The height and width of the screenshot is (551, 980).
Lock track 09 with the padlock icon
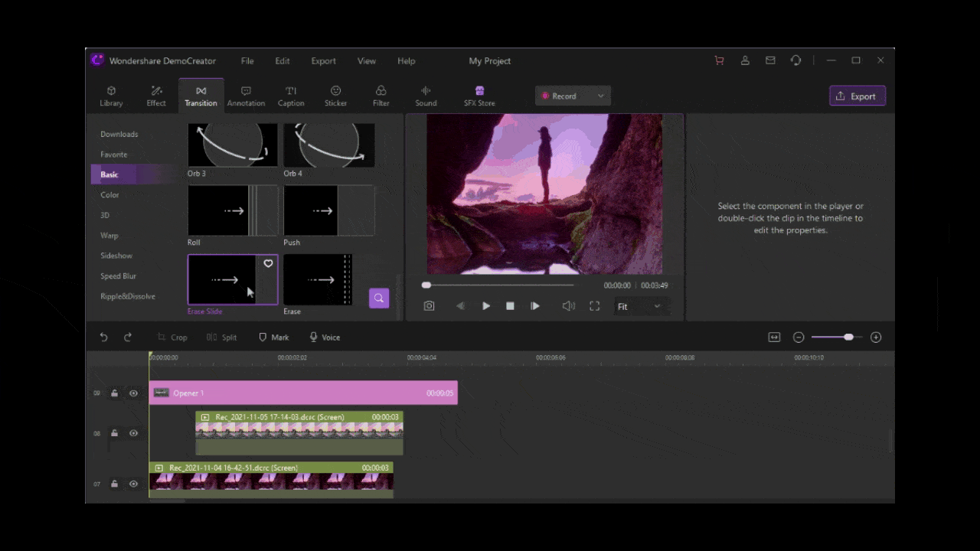114,393
